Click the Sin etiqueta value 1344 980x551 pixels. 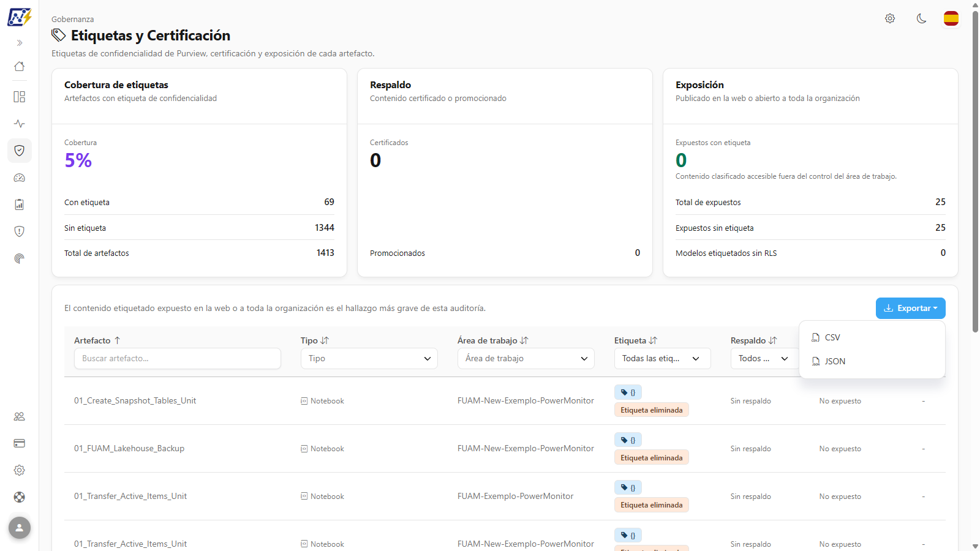325,228
